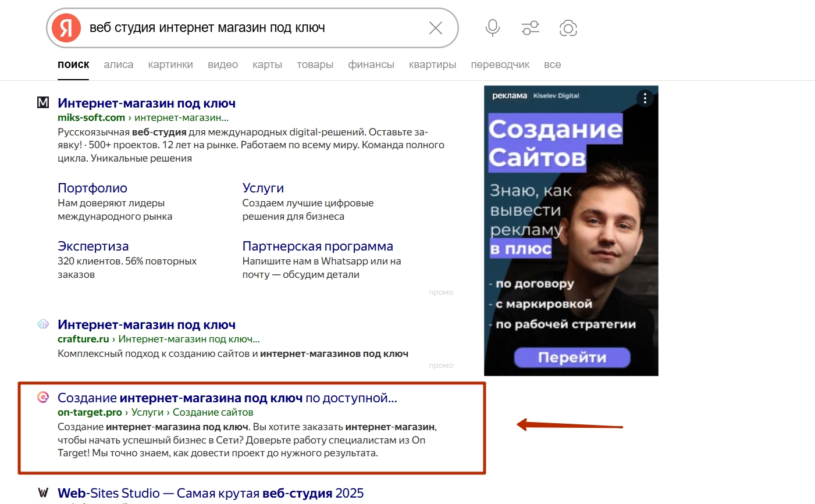Open crafture.ru Интернет-магазин под ключ result title
Viewport: 815px width, 504px height.
click(147, 325)
